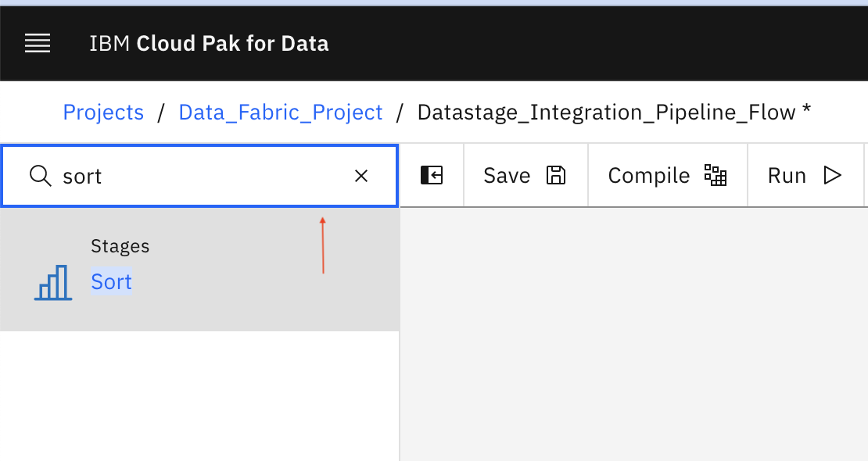The height and width of the screenshot is (461, 868).
Task: Click the magnifier search icon
Action: click(x=41, y=176)
